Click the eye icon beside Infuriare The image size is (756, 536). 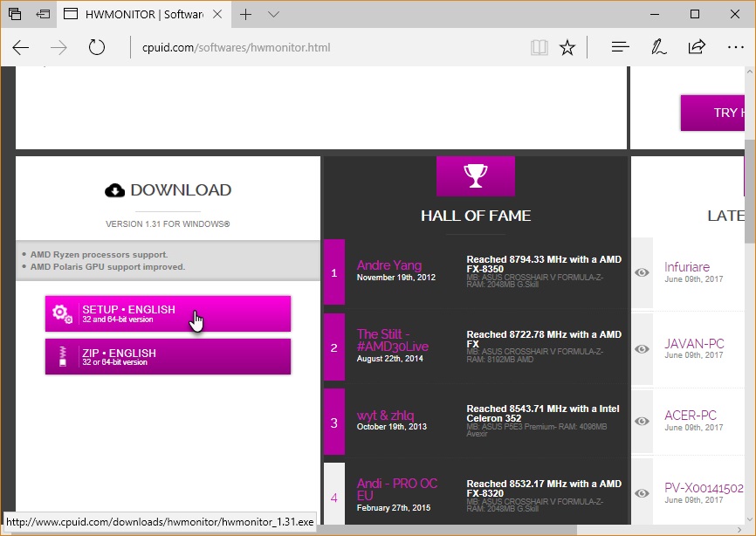642,272
